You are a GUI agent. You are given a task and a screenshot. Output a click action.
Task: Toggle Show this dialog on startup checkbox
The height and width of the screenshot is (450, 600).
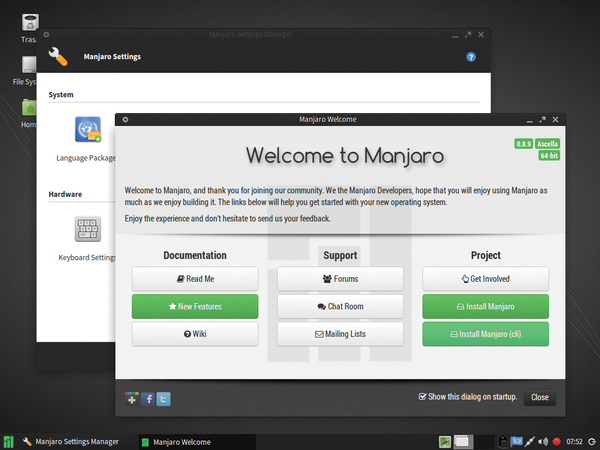(x=422, y=396)
